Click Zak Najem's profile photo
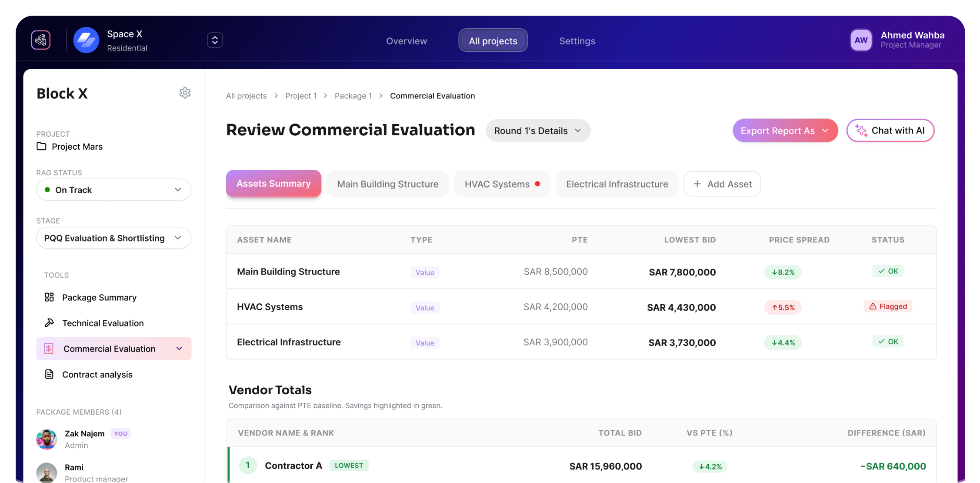 coord(47,439)
